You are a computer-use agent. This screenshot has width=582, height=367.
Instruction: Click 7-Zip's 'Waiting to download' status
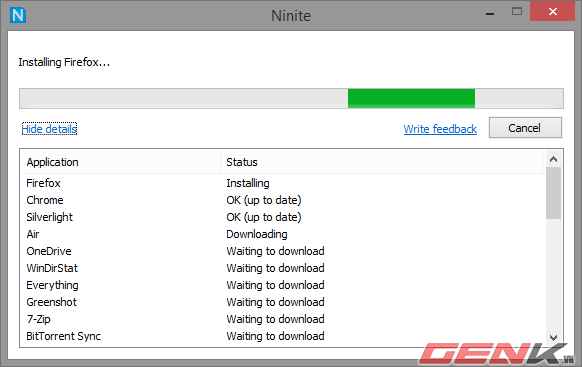pyautogui.click(x=275, y=319)
